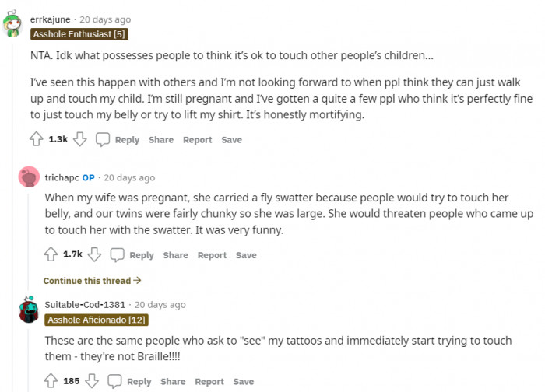Screen dimensions: 545x392
Task: Upvote trichapc's fly swatter comment
Action: coord(51,254)
